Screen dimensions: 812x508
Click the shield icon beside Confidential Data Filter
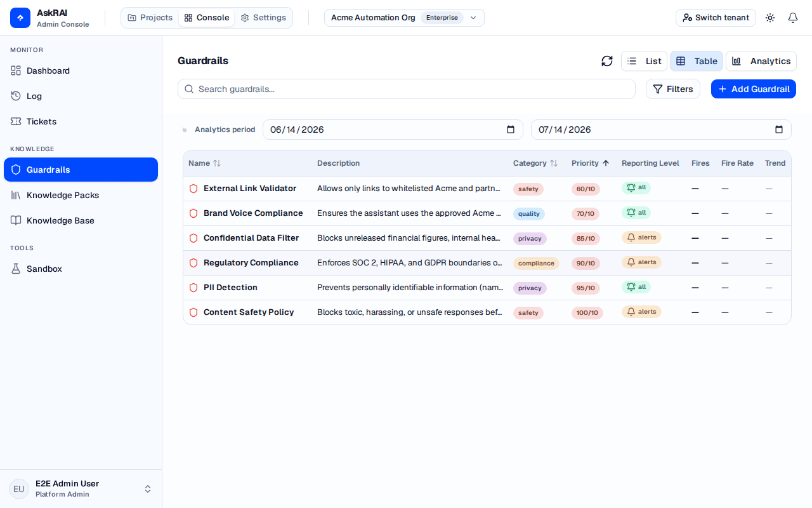(193, 238)
